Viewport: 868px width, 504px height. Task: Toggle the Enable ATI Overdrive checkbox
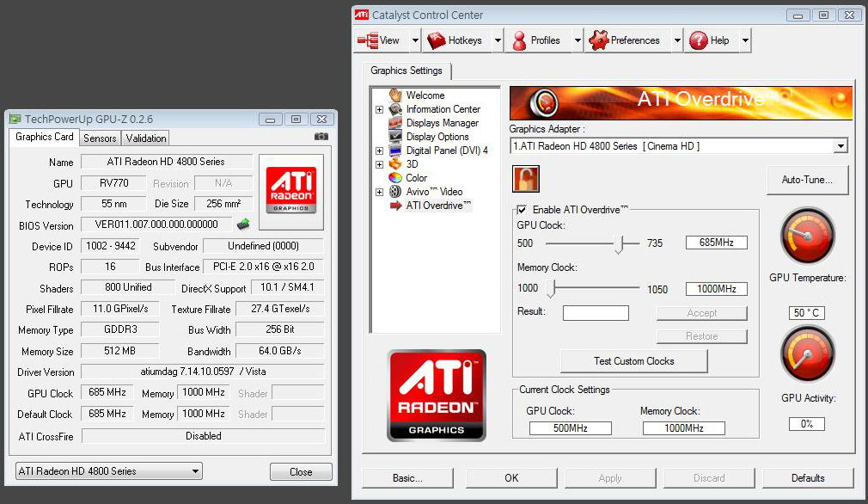pos(522,209)
